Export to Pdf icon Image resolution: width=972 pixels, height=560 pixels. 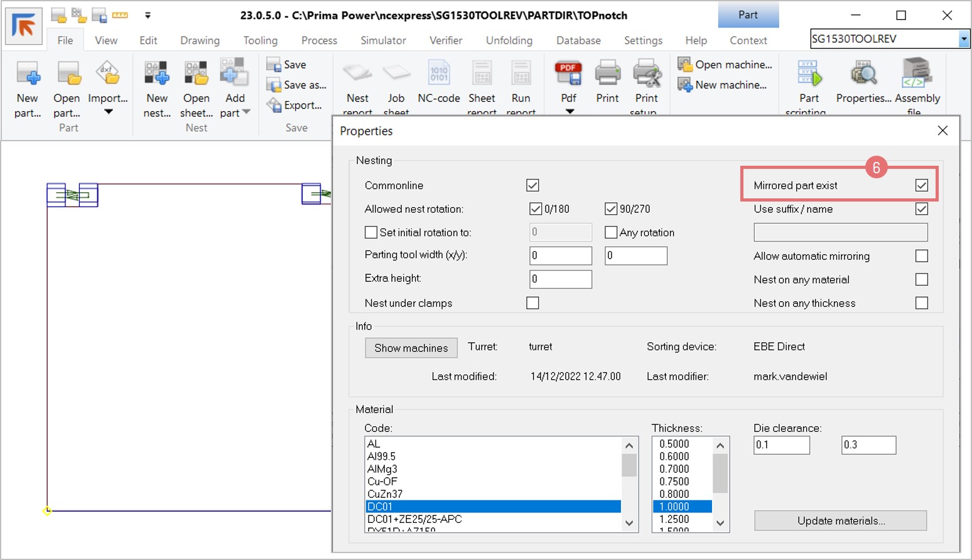[x=568, y=75]
